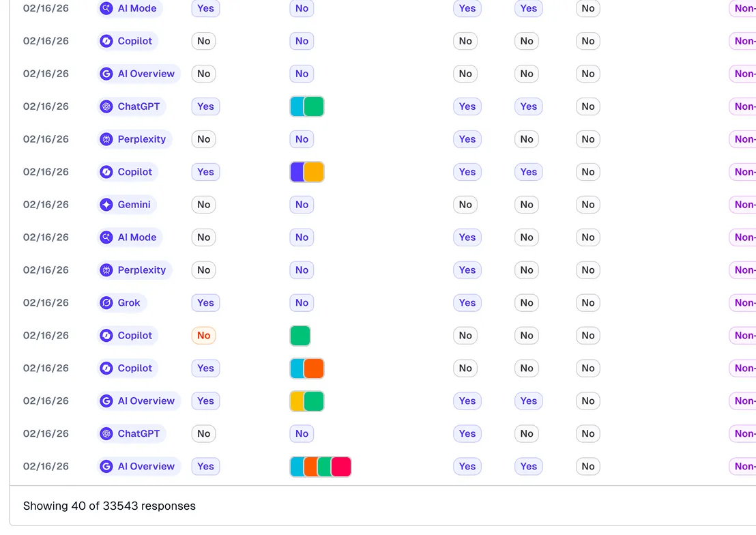Open the Non- badge on the bottom AI Overview row
The height and width of the screenshot is (535, 756).
pos(744,466)
